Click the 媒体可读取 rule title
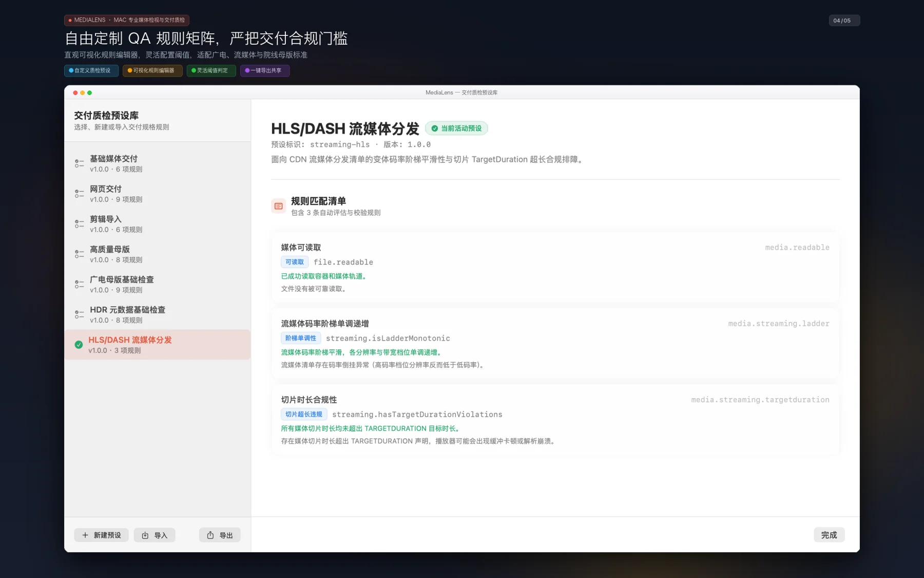The image size is (924, 578). pos(301,248)
